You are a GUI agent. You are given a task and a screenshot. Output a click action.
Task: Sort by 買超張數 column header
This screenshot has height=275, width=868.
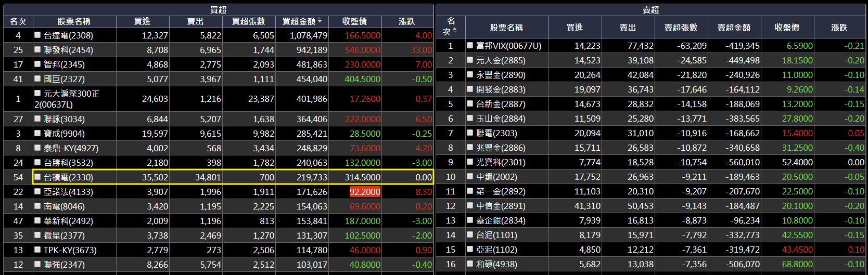tap(248, 21)
